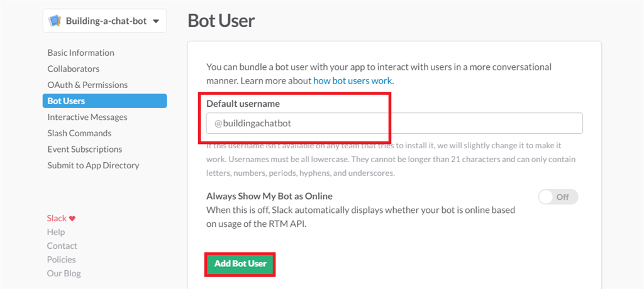Go to the Collaborators page
Viewport: 644px width, 289px height.
pyautogui.click(x=73, y=69)
